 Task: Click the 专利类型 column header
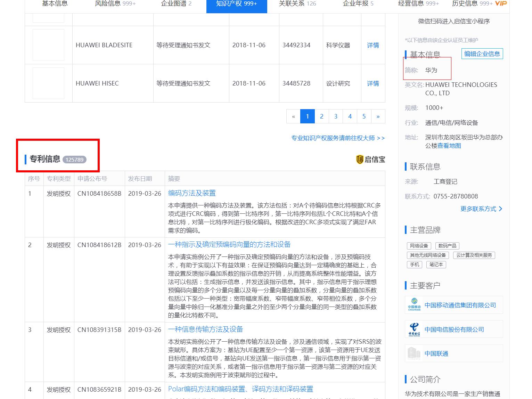59,179
